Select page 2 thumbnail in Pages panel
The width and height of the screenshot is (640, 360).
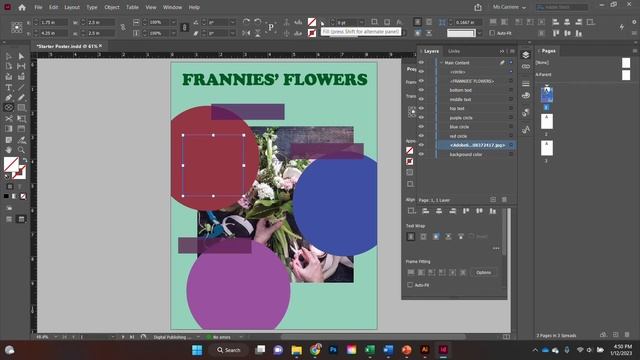point(547,121)
